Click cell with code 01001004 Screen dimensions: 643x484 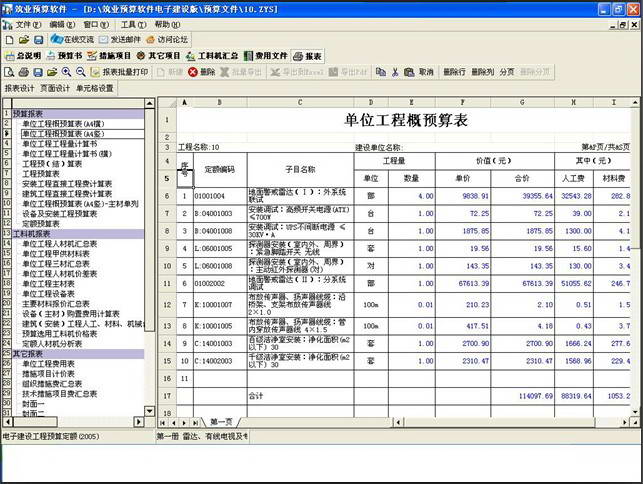click(x=220, y=196)
